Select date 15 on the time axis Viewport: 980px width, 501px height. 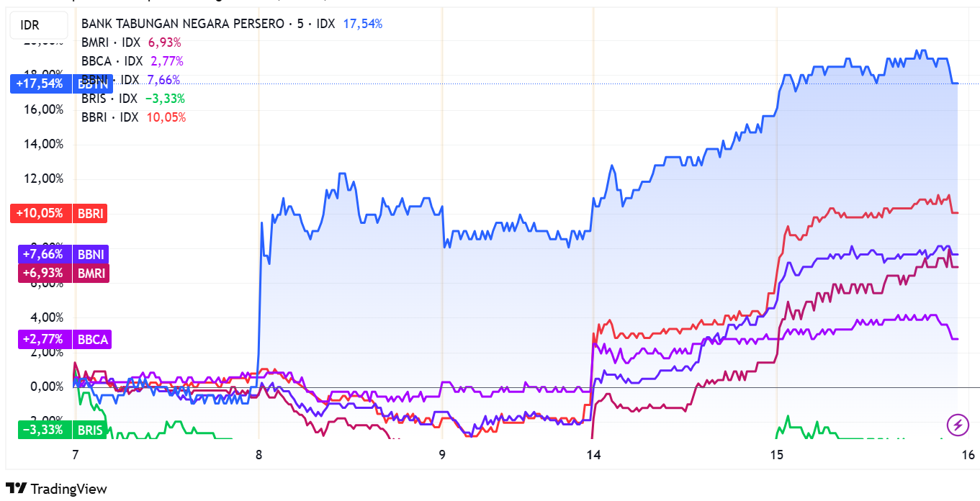click(776, 454)
